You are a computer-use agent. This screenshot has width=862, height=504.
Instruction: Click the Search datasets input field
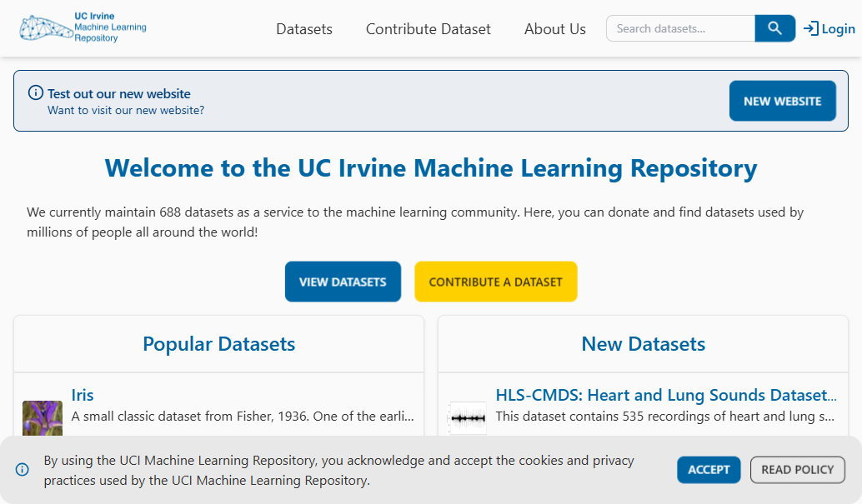tap(679, 27)
